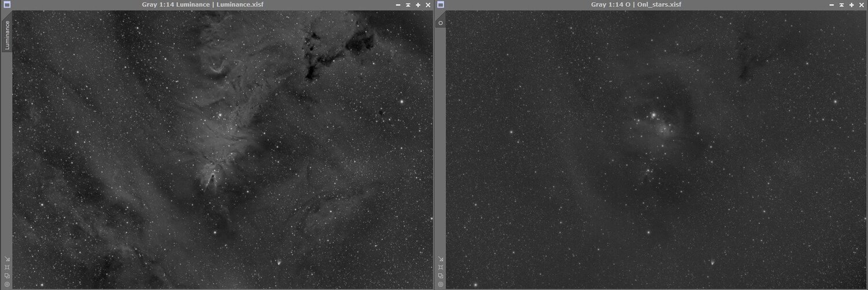Click bright star cluster center in OnI_stars image
Viewport: 868px width, 290px height.
[x=653, y=116]
